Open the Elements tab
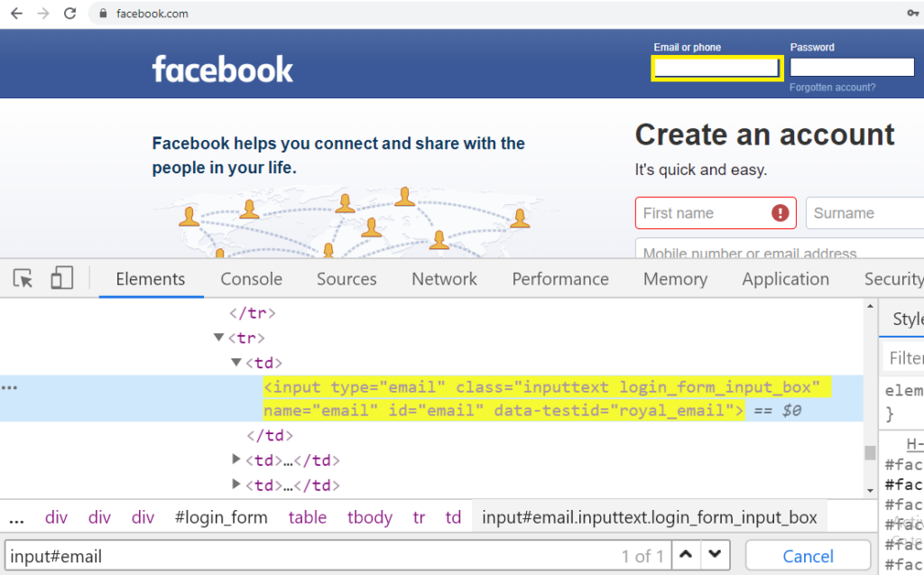The height and width of the screenshot is (575, 924). click(x=151, y=279)
